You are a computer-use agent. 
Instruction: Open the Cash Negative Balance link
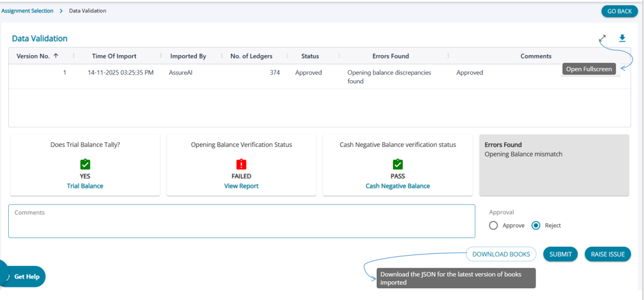[397, 186]
